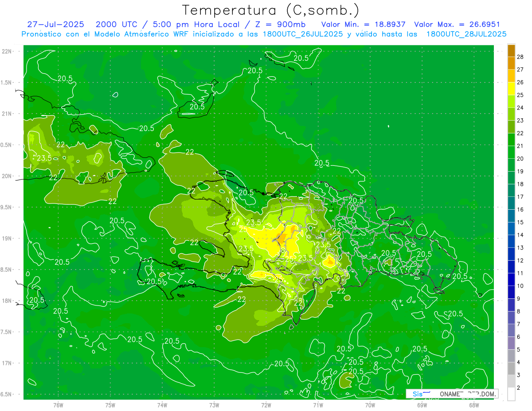Viewport: 532px width, 411px height.
Task: Click the title "Temperatura (C,somb.)"
Action: pyautogui.click(x=271, y=10)
